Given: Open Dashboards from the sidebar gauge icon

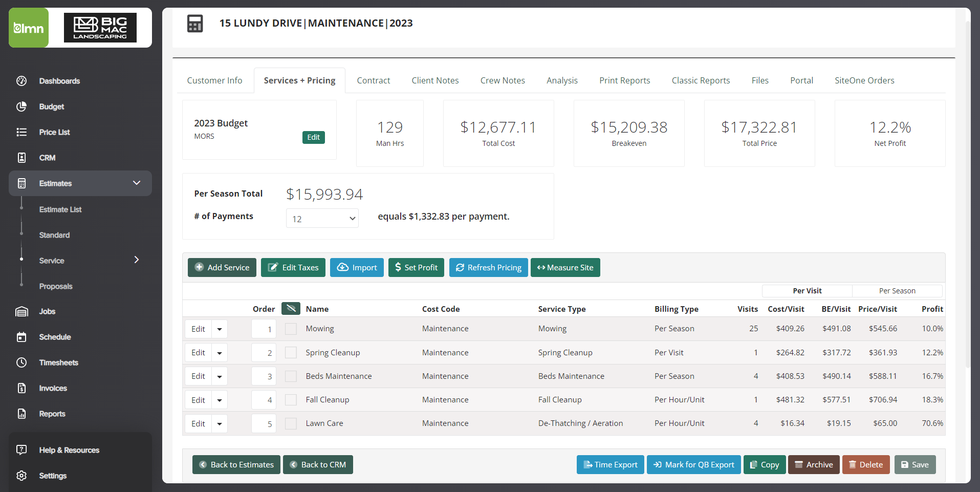Looking at the screenshot, I should click(x=21, y=81).
